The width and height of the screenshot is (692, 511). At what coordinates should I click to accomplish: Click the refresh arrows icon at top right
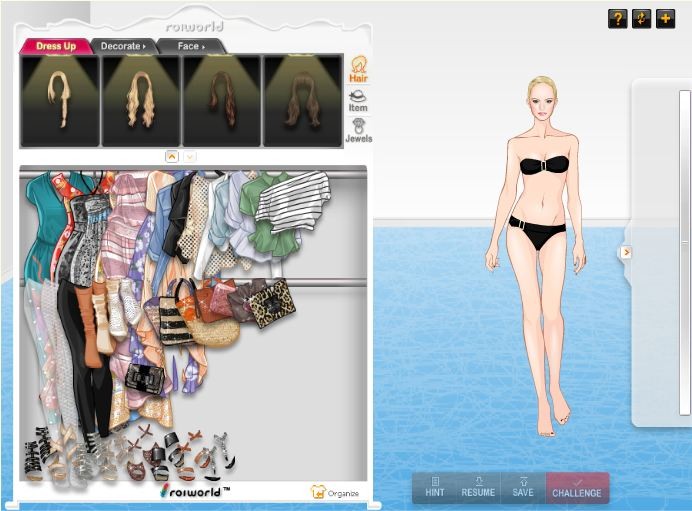click(x=641, y=19)
